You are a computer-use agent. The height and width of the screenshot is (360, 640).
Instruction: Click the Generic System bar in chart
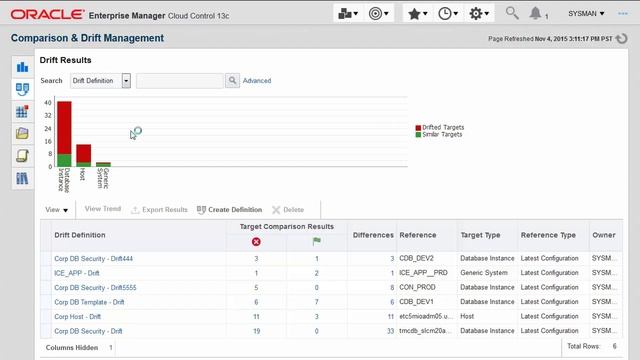tap(103, 164)
